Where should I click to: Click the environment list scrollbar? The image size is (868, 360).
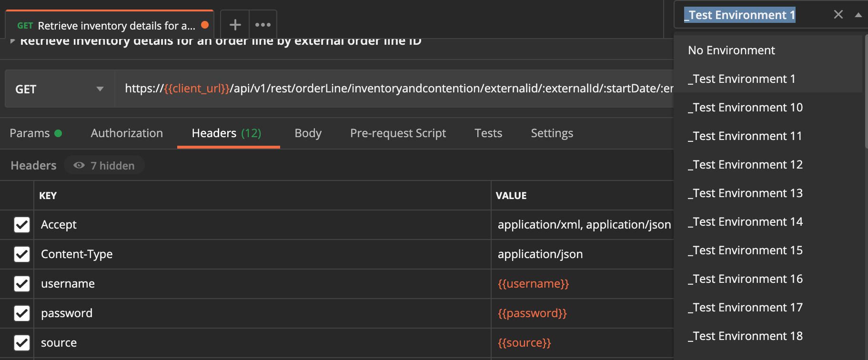865,95
